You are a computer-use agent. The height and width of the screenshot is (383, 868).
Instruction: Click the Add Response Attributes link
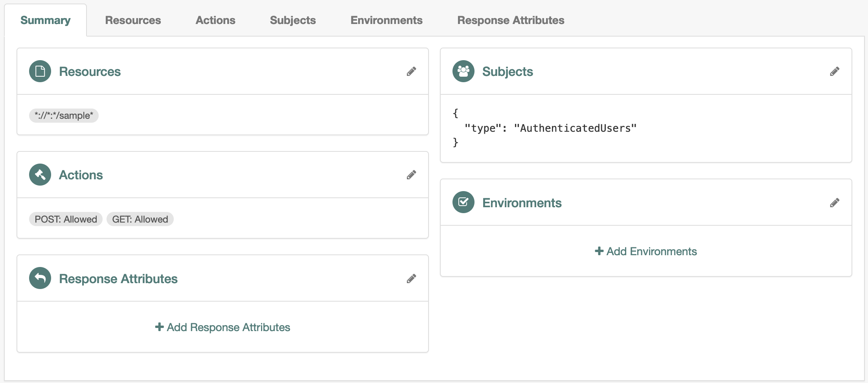[222, 327]
